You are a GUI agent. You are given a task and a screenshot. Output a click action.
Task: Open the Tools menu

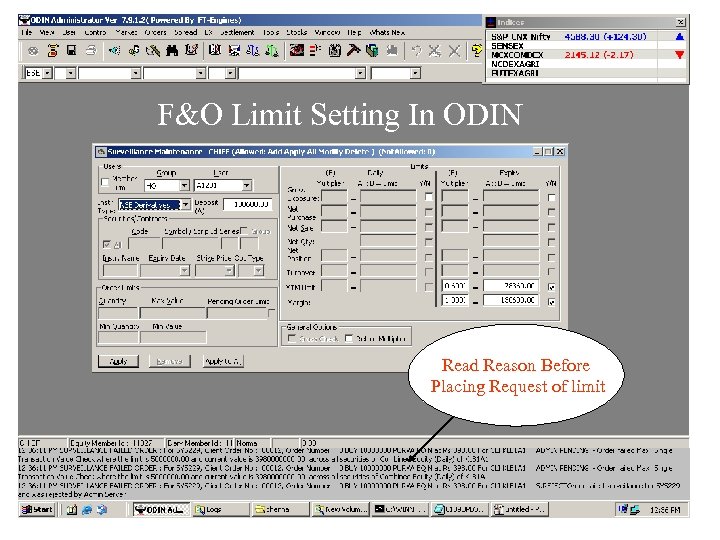[271, 33]
